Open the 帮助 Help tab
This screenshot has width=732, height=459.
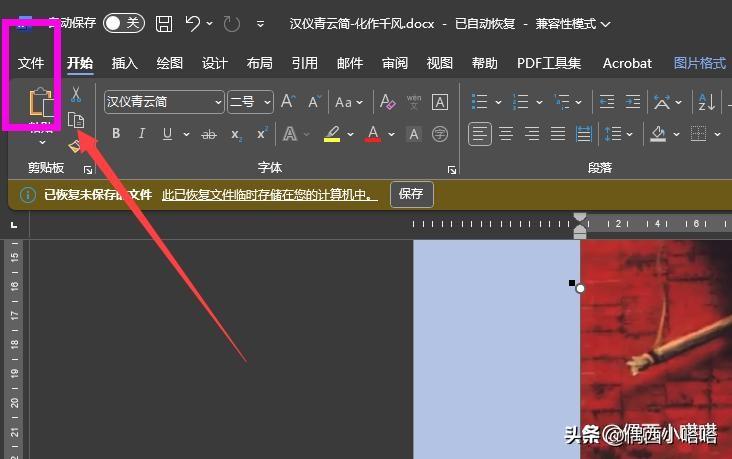click(x=485, y=63)
